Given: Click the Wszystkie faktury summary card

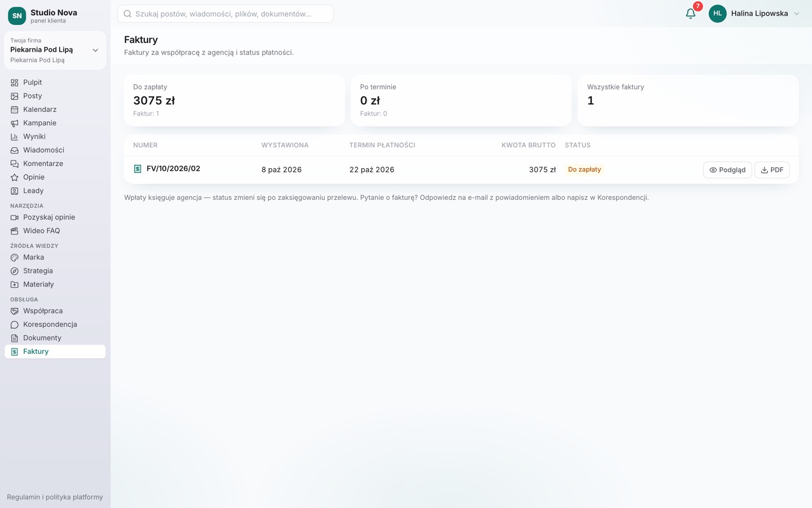Looking at the screenshot, I should (x=688, y=100).
